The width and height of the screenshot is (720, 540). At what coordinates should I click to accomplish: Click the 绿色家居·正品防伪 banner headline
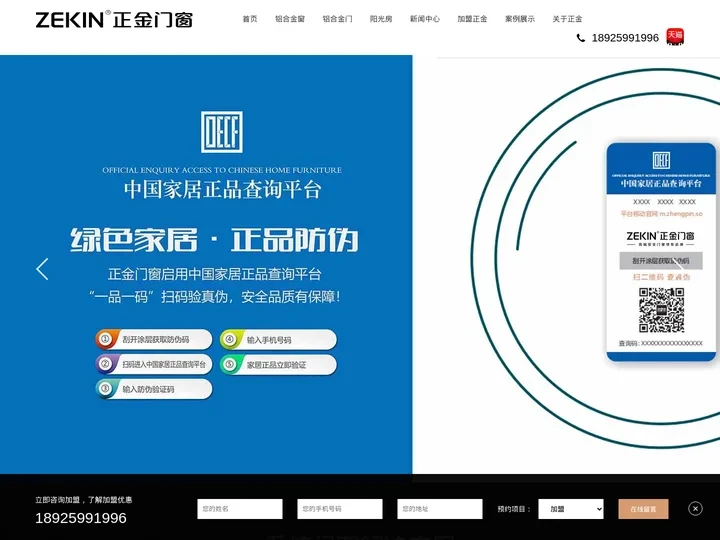(214, 240)
